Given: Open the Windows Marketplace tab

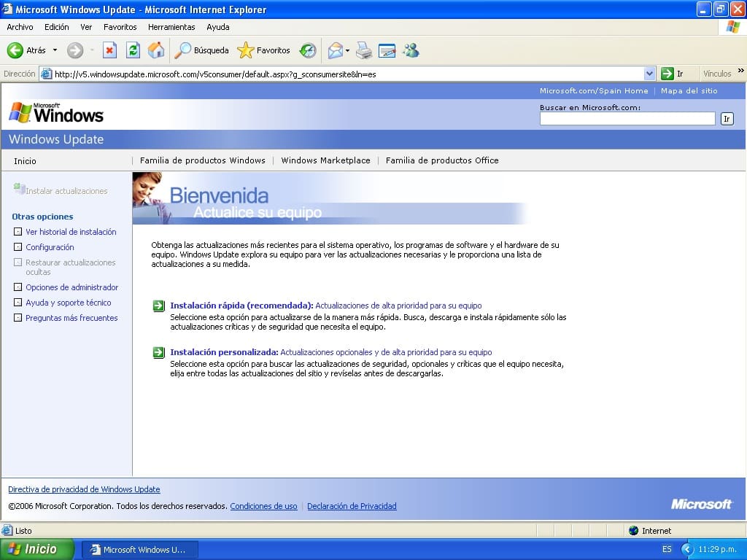Looking at the screenshot, I should click(x=326, y=160).
